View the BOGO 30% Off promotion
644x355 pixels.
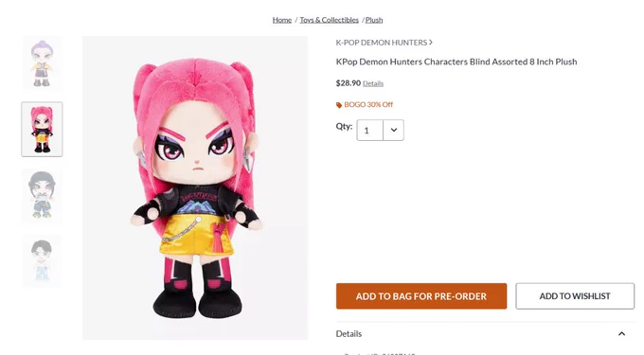[368, 105]
